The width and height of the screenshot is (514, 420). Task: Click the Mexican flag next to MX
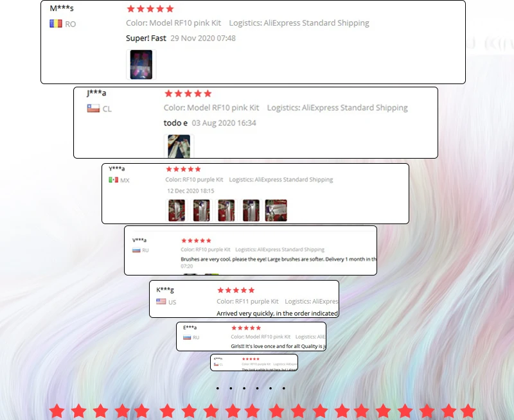pos(114,180)
